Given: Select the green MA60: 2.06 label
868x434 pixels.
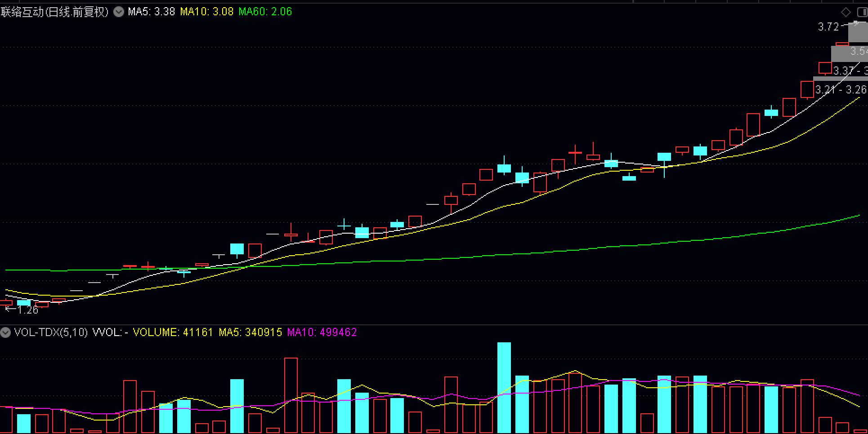Looking at the screenshot, I should pos(265,12).
